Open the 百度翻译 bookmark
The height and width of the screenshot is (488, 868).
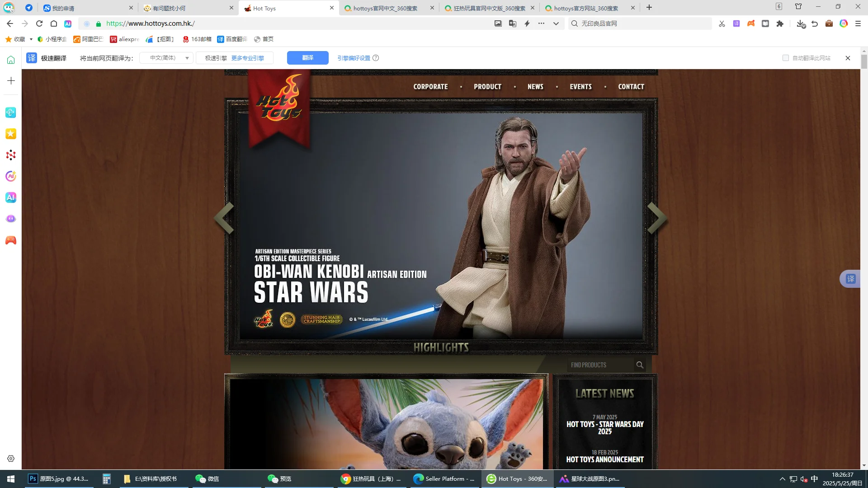tap(232, 39)
